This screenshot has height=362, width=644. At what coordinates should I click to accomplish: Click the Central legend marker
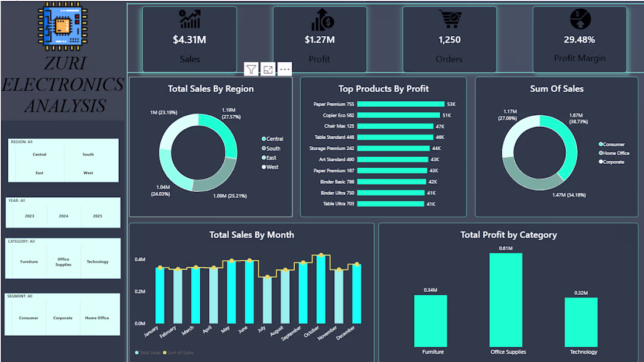263,139
